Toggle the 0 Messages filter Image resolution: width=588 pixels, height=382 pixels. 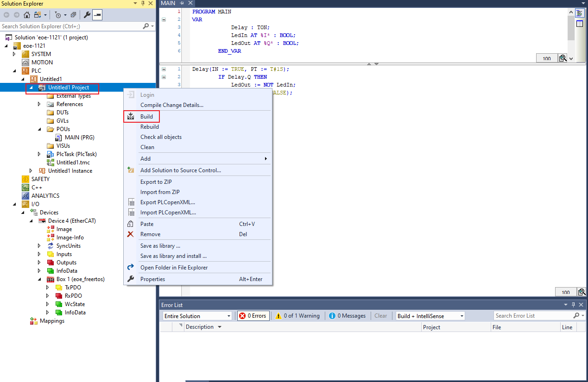coord(347,316)
